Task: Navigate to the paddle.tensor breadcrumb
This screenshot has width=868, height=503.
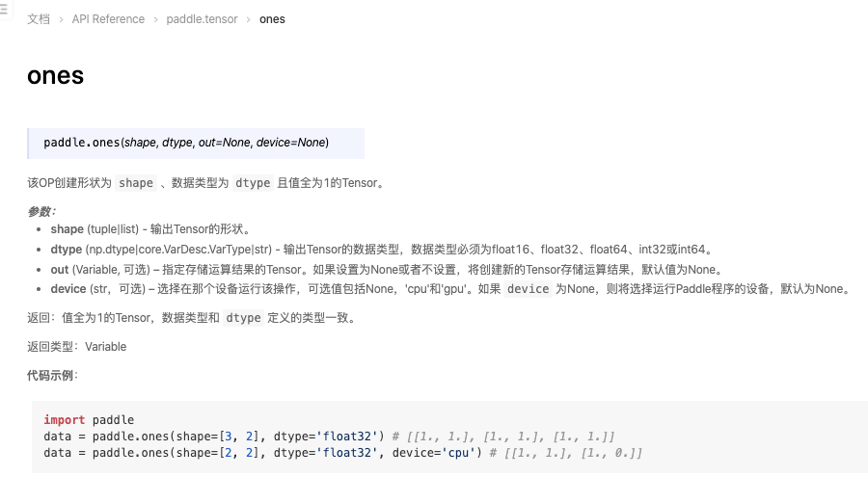Action: (x=202, y=19)
